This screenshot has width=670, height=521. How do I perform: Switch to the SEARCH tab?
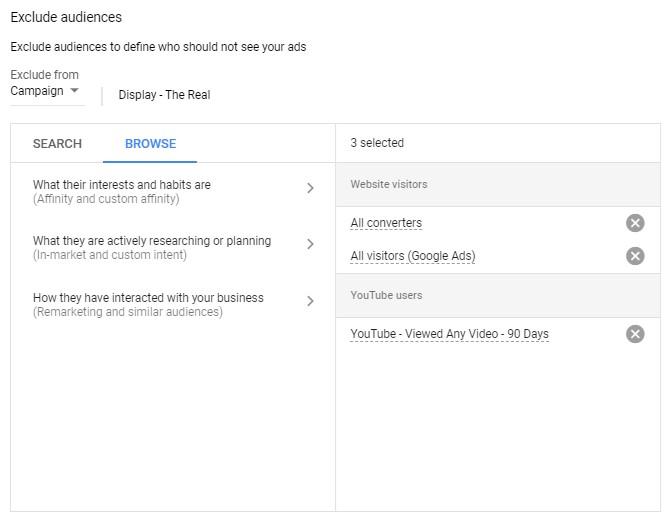57,144
